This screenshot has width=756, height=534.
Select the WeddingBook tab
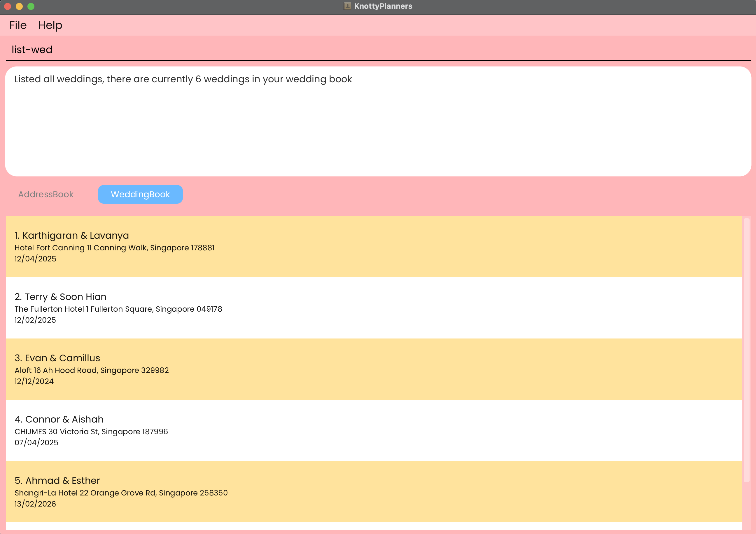pyautogui.click(x=140, y=194)
